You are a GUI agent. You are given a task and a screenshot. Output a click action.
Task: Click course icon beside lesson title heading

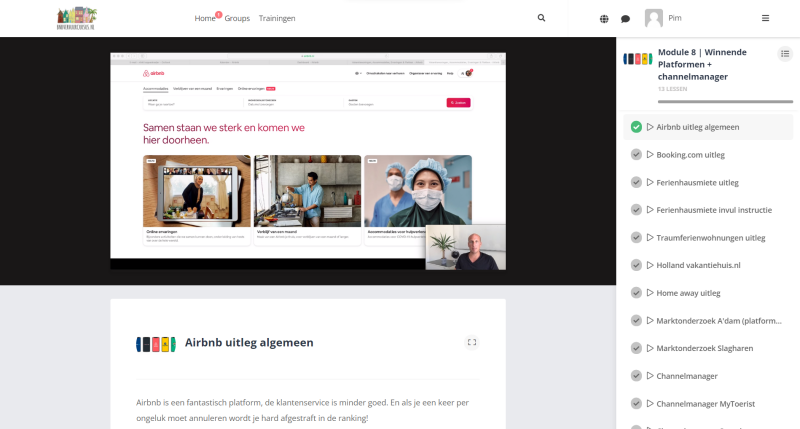156,344
